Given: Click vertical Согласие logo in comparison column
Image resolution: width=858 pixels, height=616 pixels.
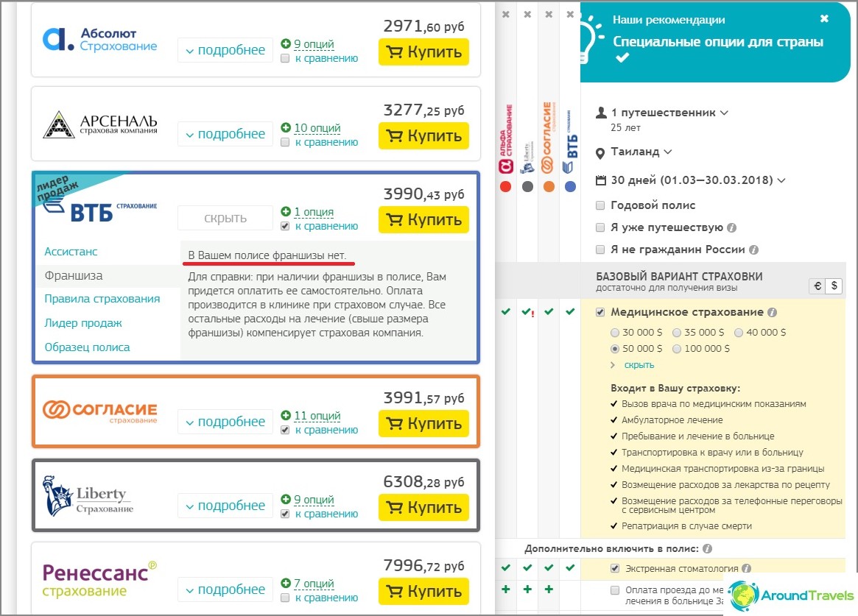Looking at the screenshot, I should coord(548,138).
